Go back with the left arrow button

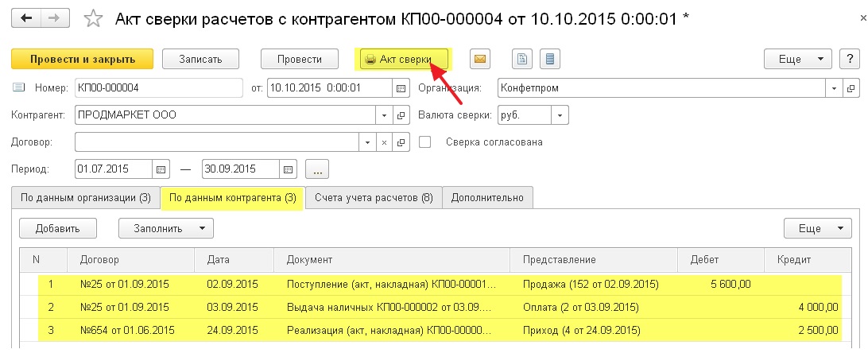coord(26,18)
